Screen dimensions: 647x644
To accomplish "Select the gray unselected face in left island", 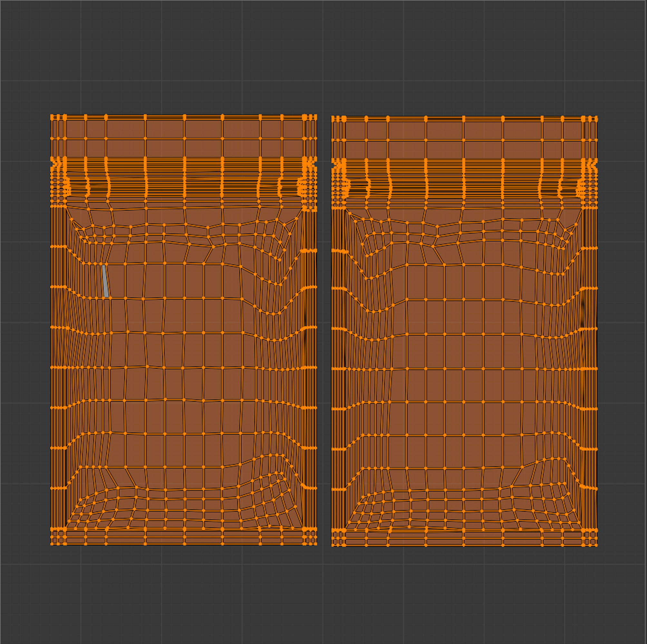I will pos(105,281).
